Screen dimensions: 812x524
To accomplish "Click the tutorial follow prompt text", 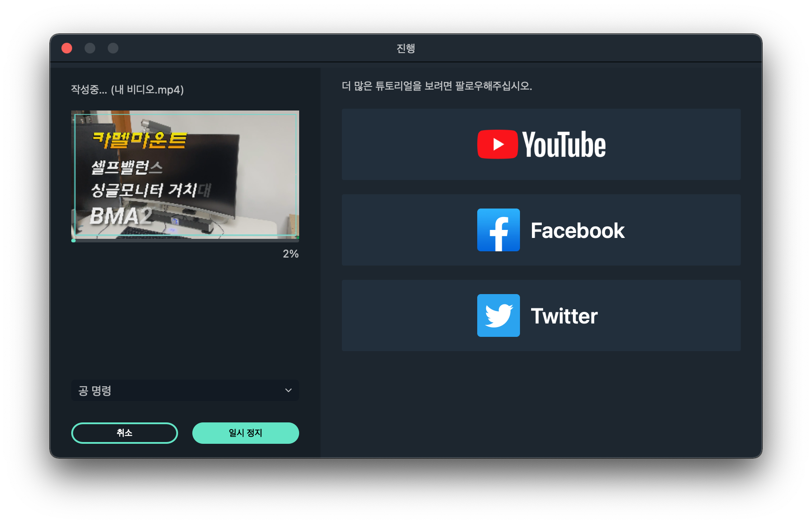I will [437, 86].
